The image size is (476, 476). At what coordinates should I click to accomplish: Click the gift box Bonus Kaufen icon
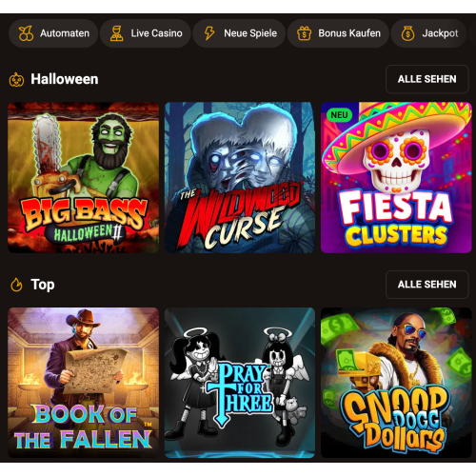click(x=304, y=33)
